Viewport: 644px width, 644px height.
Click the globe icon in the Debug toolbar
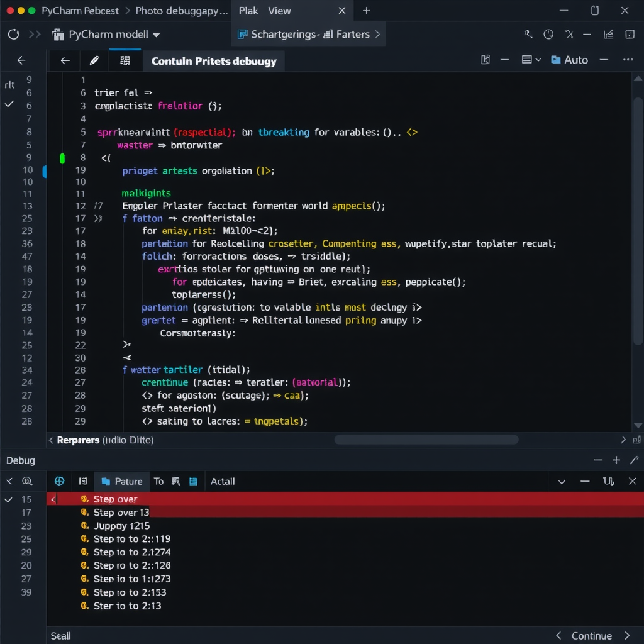click(59, 480)
